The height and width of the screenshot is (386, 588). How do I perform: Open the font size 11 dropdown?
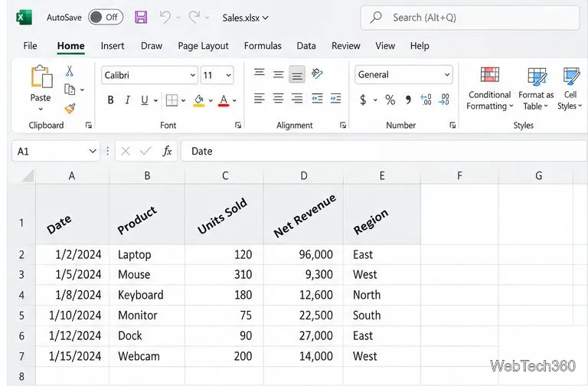click(217, 75)
